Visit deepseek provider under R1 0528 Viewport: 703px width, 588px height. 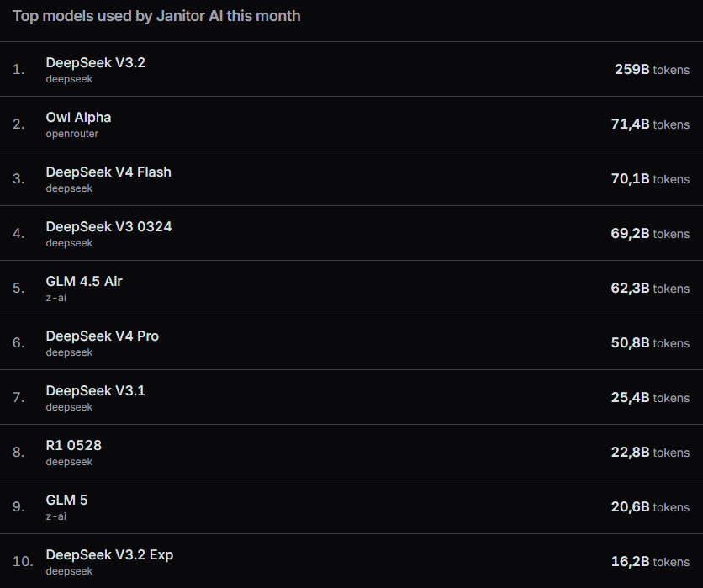69,462
